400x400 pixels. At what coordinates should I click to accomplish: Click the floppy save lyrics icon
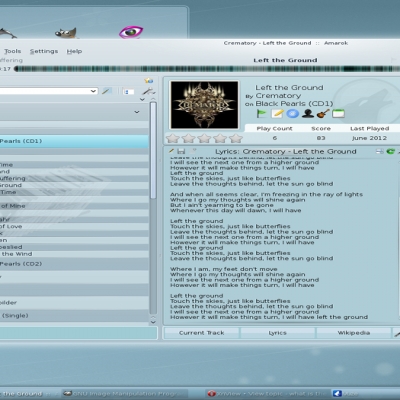(x=181, y=151)
